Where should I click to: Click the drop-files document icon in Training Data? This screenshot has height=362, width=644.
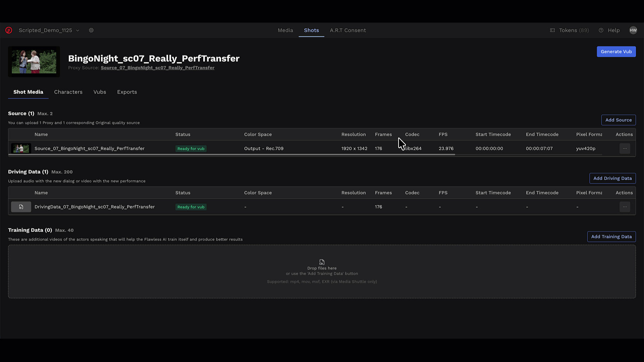(x=322, y=262)
